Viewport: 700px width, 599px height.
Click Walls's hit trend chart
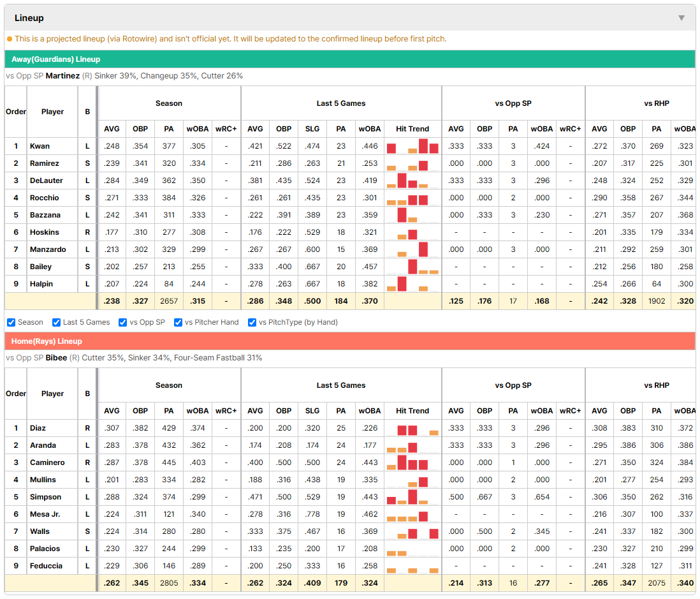412,531
